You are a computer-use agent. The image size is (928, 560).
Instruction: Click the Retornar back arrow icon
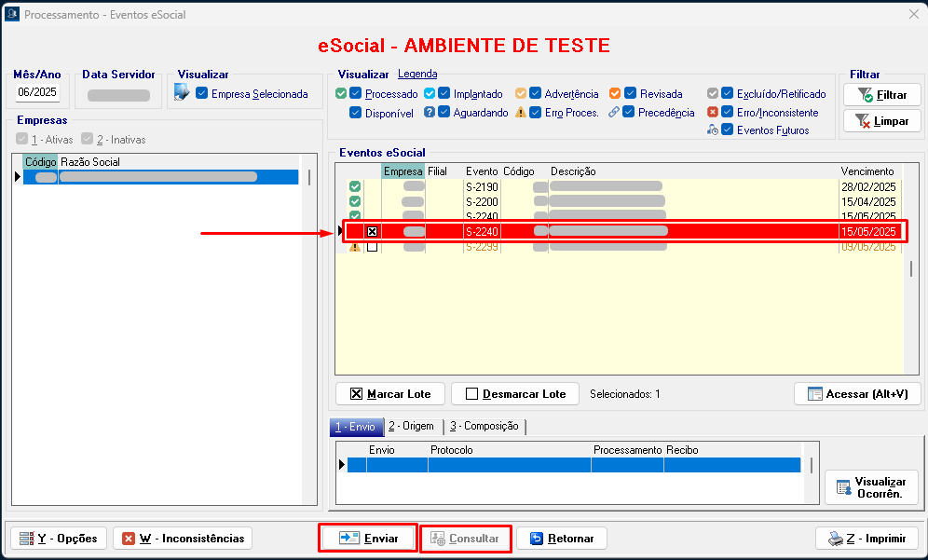pyautogui.click(x=536, y=539)
